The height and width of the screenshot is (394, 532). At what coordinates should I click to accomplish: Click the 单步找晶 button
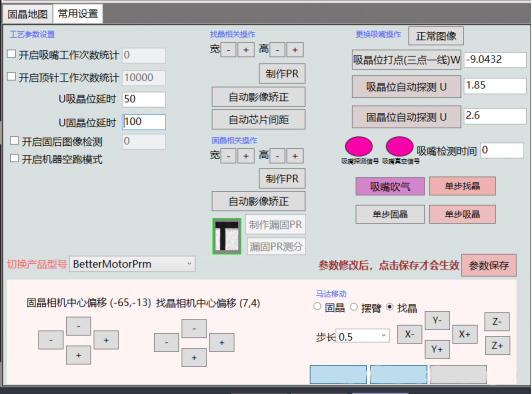(462, 186)
